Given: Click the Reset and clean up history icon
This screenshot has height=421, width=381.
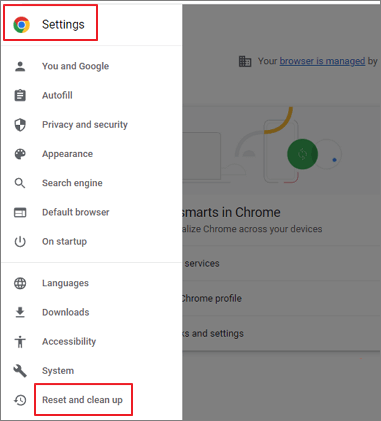Looking at the screenshot, I should coord(20,400).
